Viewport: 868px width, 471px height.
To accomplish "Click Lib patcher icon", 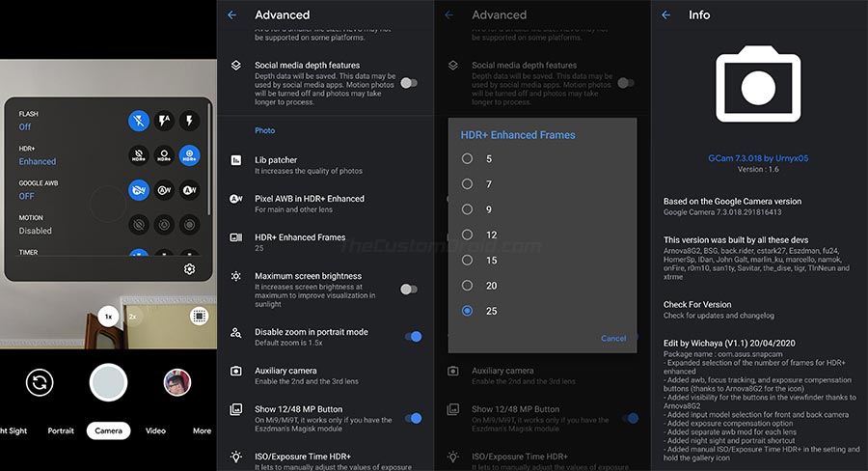I will pyautogui.click(x=236, y=160).
